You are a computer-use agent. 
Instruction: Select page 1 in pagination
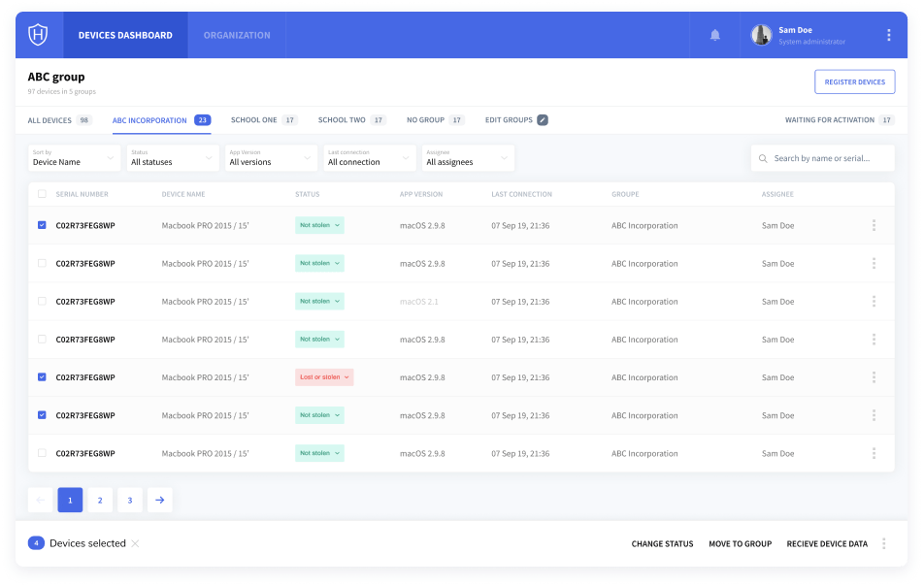click(x=70, y=500)
